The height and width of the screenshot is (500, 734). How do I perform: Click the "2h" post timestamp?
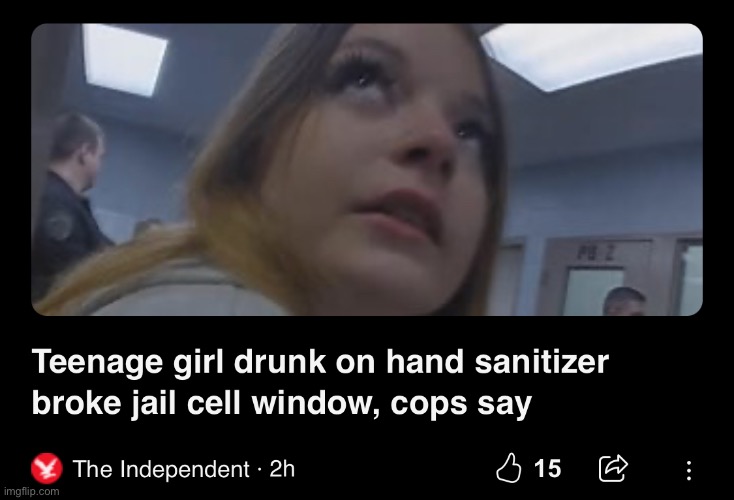(282, 469)
